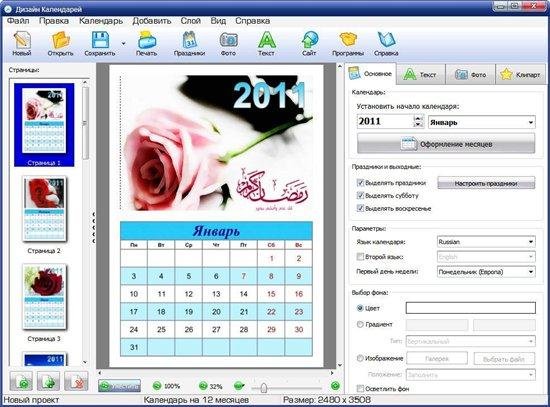
Task: Insert text with the Текст toolbar icon
Action: tap(266, 43)
